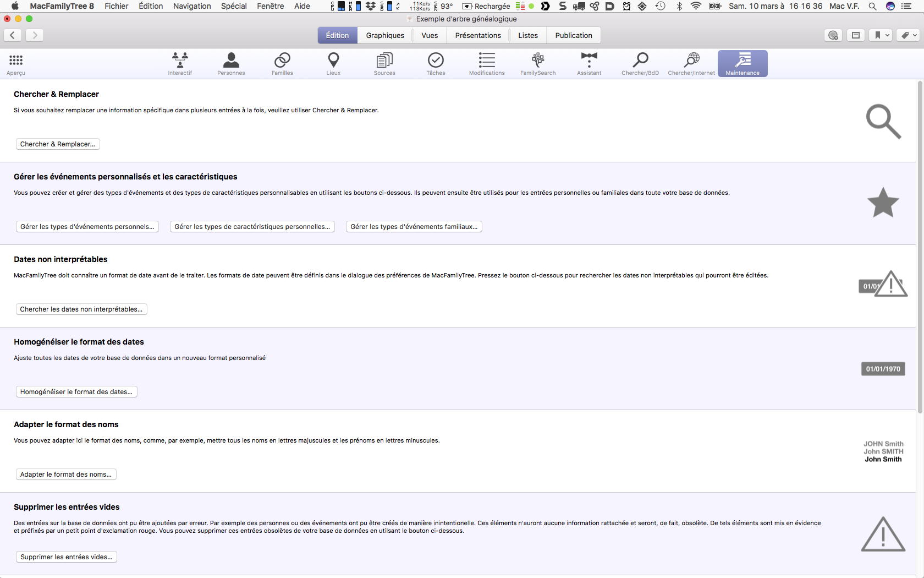Viewport: 924px width, 578px height.
Task: Open the Sources section
Action: point(384,64)
